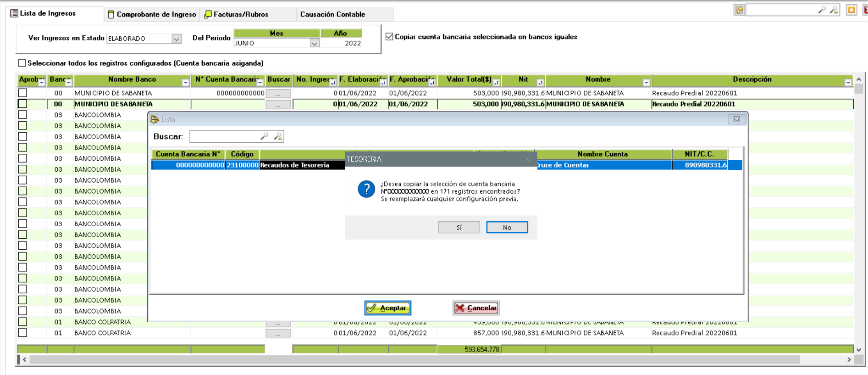This screenshot has width=868, height=375.
Task: Tick Aprobar checkbox on first MUNICIPIO DE SABANETA row
Action: 22,93
